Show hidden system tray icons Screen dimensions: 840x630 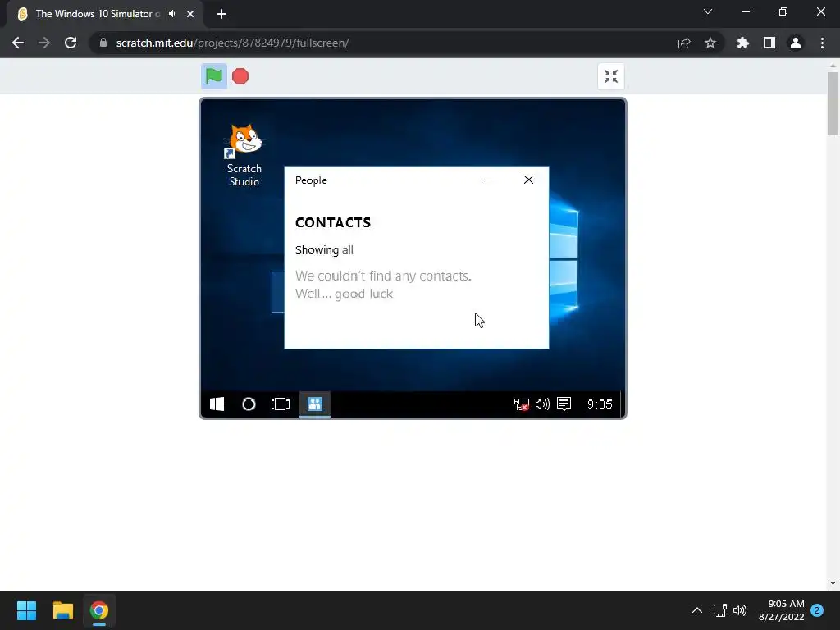pyautogui.click(x=697, y=610)
